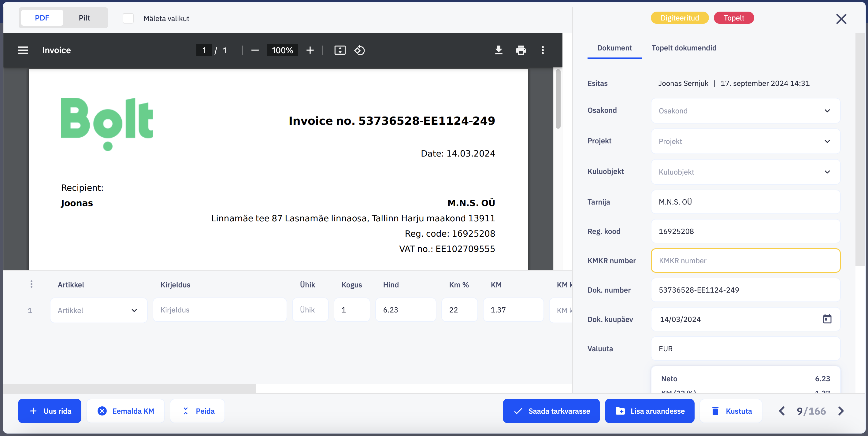Click the Hind field showing 6.23
This screenshot has height=436, width=868.
[405, 310]
